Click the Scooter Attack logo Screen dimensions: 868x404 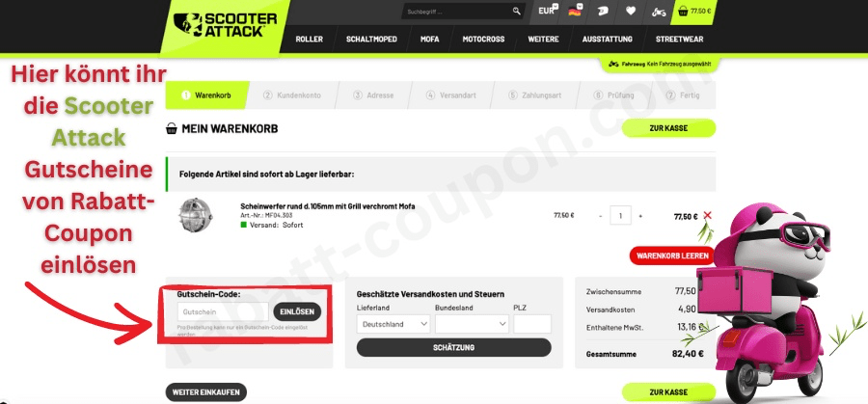[x=226, y=25]
